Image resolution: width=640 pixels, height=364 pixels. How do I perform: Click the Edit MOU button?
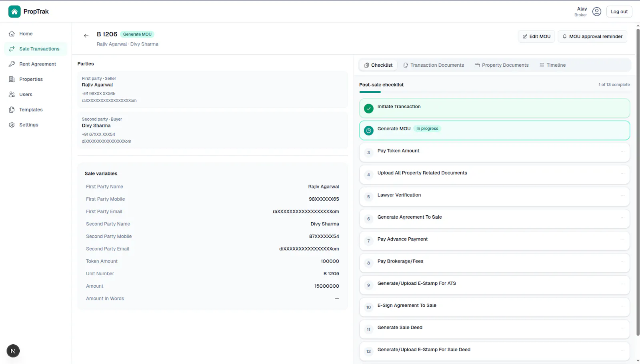click(x=536, y=36)
